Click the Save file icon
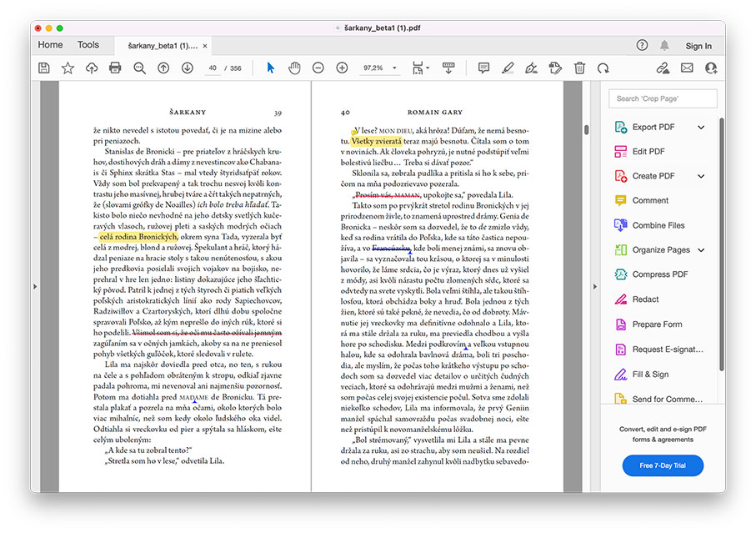This screenshot has height=533, width=756. point(44,68)
